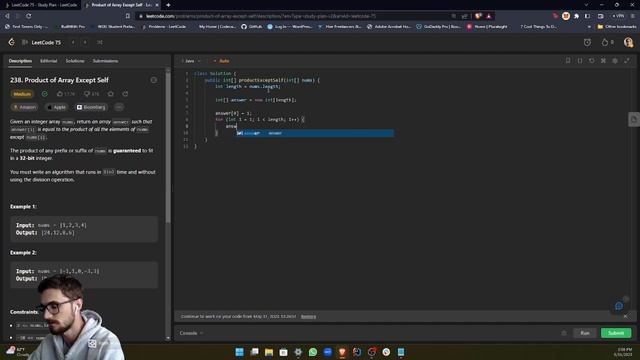Open the GitHub bookmark
Screen dimensions: 640x360
251,27
